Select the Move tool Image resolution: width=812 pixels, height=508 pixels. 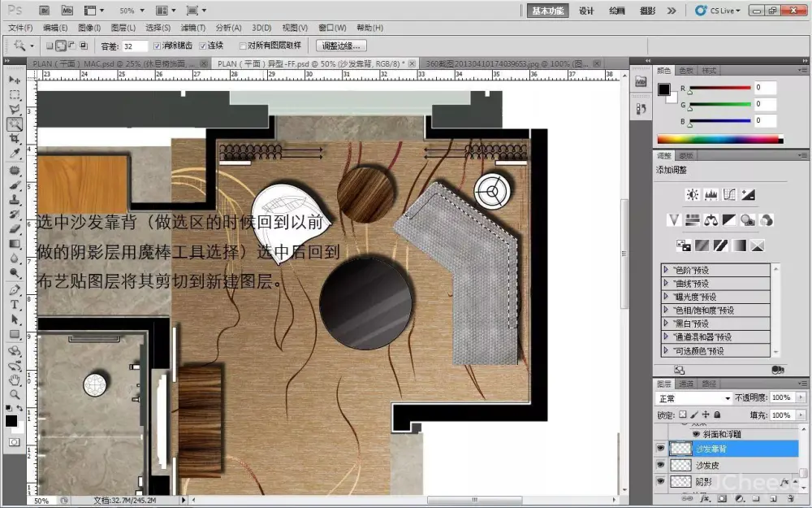pyautogui.click(x=15, y=80)
